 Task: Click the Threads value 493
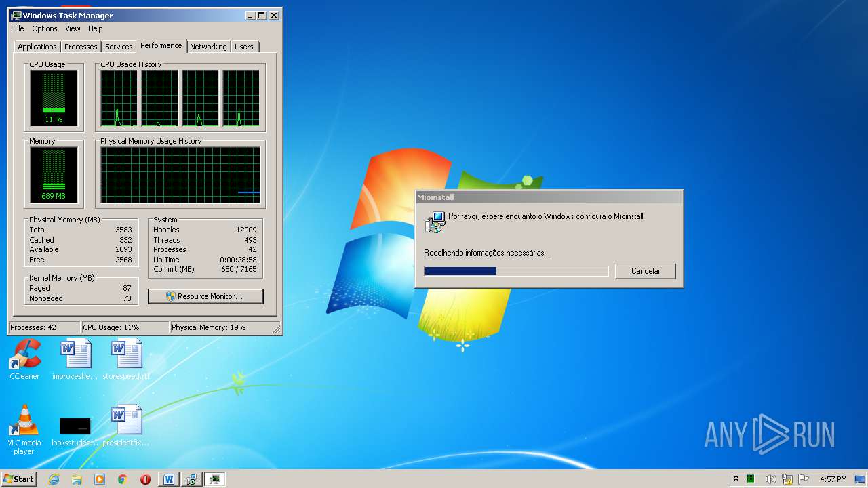click(x=250, y=240)
